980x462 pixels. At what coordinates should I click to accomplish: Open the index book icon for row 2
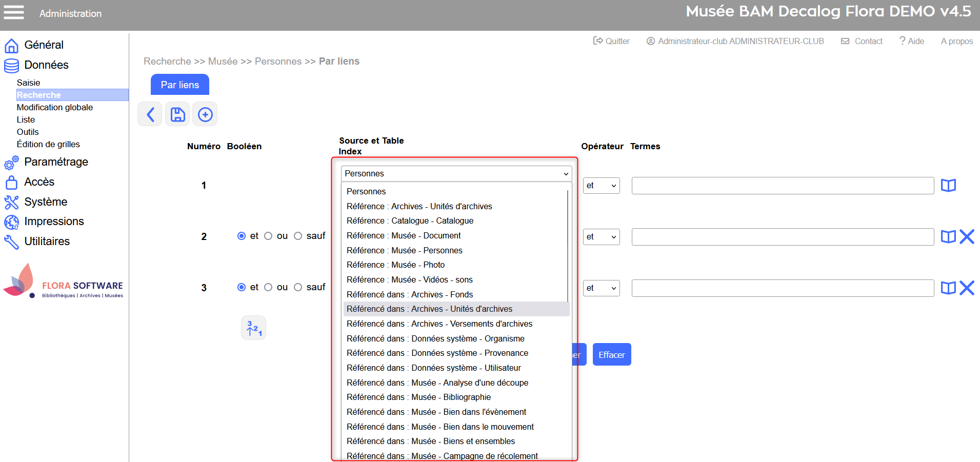pyautogui.click(x=948, y=236)
